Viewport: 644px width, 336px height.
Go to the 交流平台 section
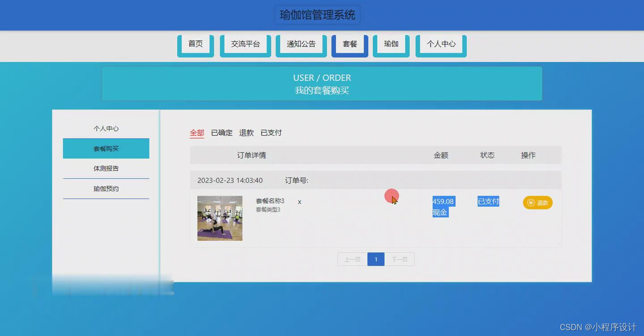click(245, 44)
